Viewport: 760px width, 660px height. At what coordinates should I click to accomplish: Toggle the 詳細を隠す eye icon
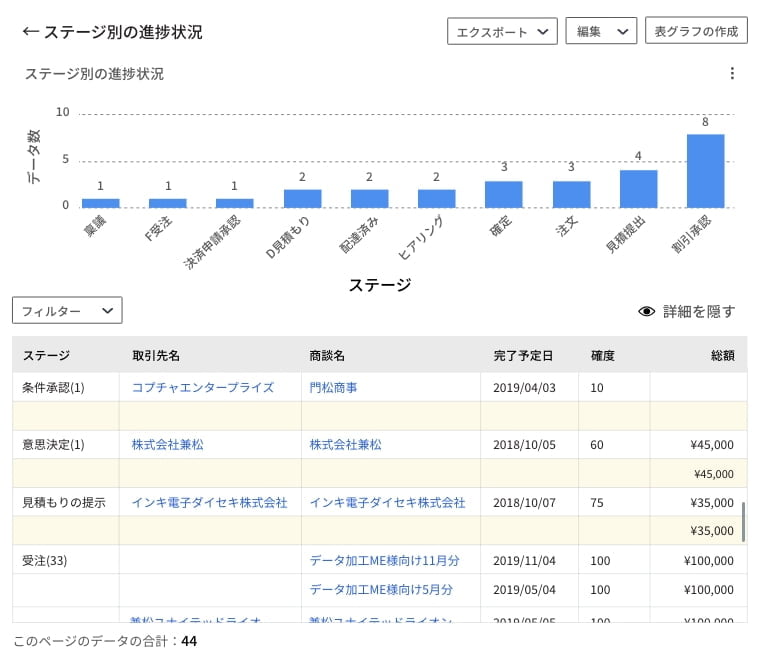coord(647,311)
